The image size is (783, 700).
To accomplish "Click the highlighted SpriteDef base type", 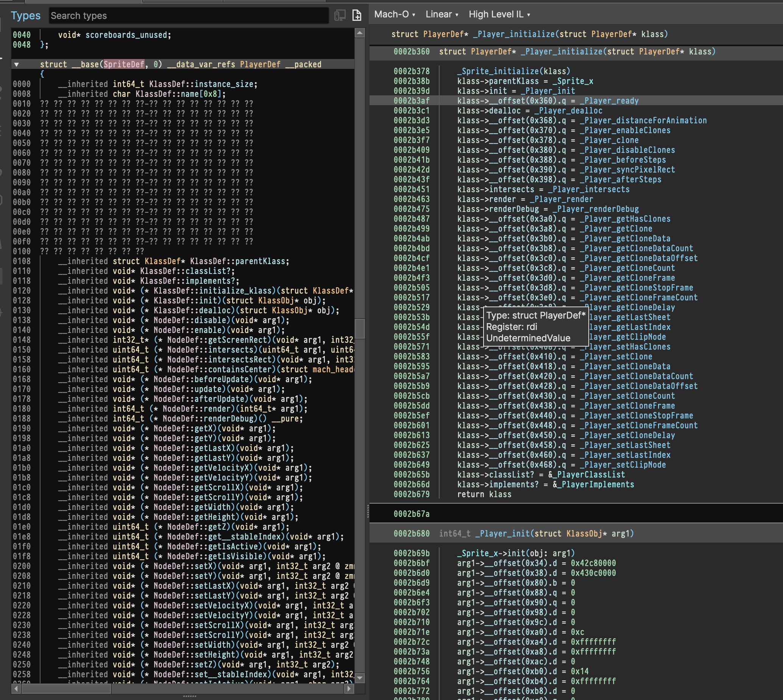I will (x=123, y=64).
